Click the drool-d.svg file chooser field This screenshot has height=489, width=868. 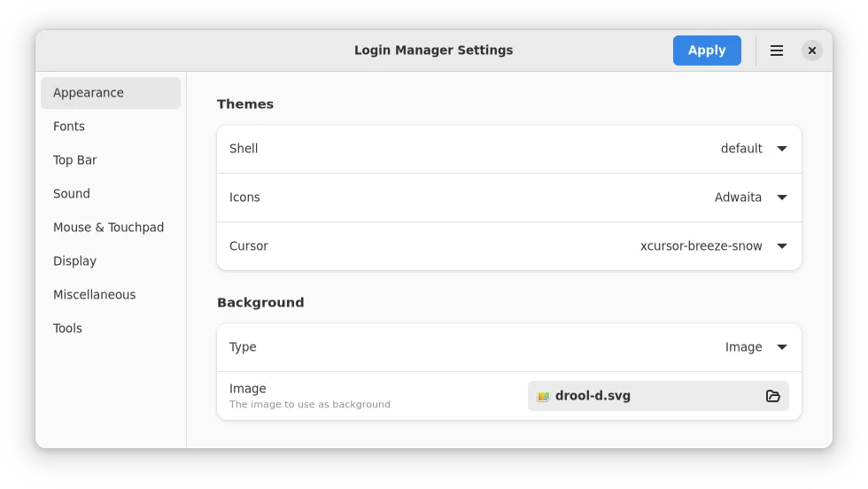[658, 396]
